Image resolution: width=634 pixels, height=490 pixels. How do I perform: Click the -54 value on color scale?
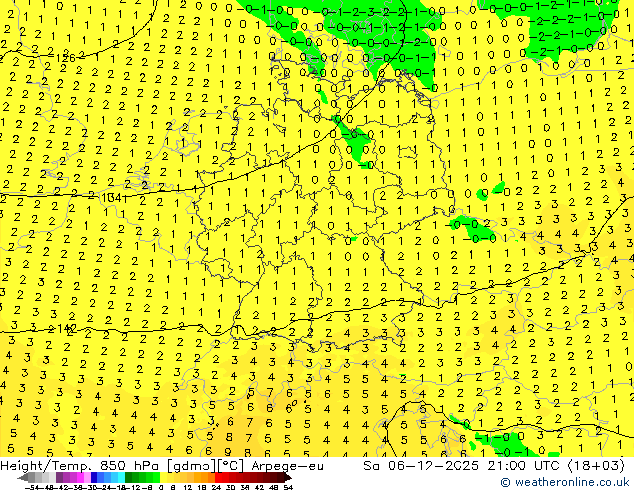[x=33, y=487]
